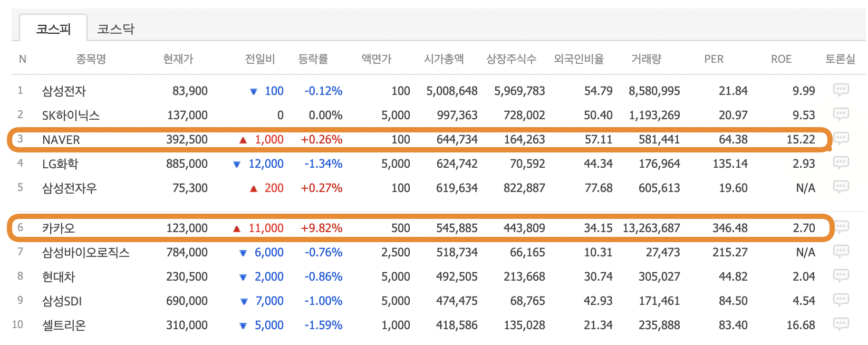Click the 현재가 column header
The width and height of the screenshot is (868, 345).
coord(178,59)
